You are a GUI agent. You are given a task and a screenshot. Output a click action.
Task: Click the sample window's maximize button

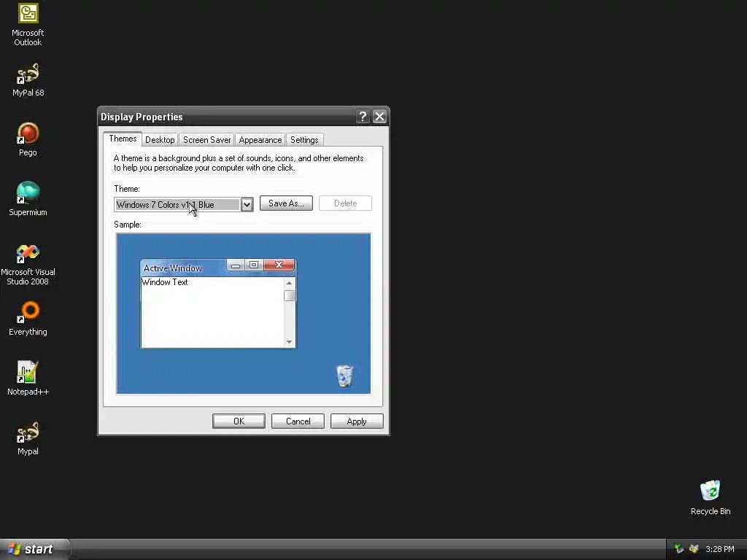click(x=254, y=265)
